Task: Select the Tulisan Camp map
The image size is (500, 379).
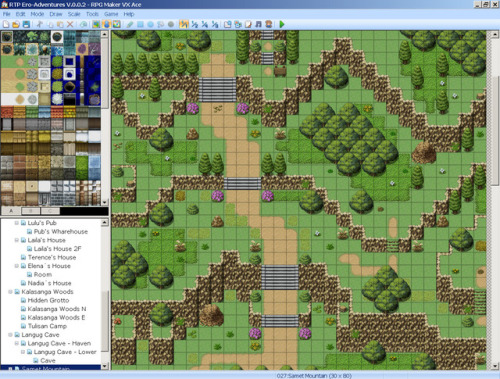Action: coord(47,326)
